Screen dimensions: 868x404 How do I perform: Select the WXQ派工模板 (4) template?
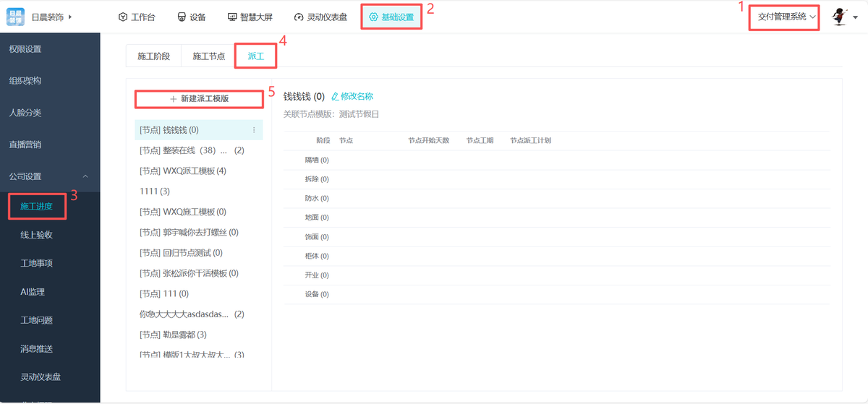183,171
